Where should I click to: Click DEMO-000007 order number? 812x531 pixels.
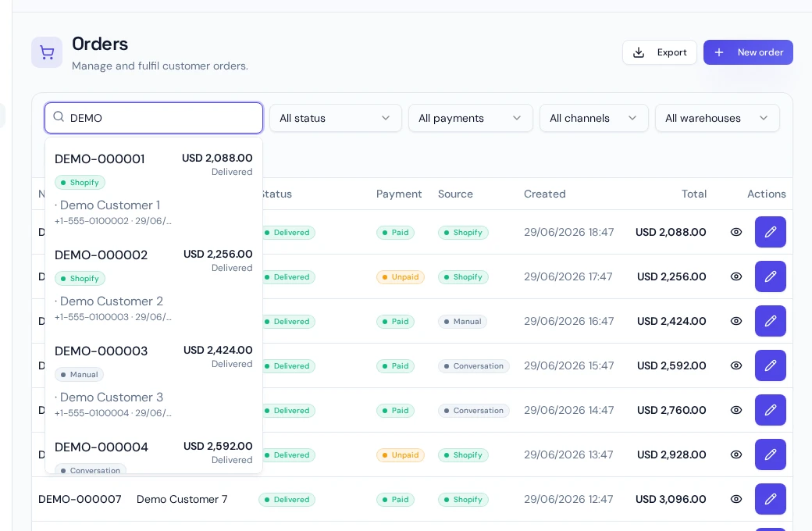[80, 500]
